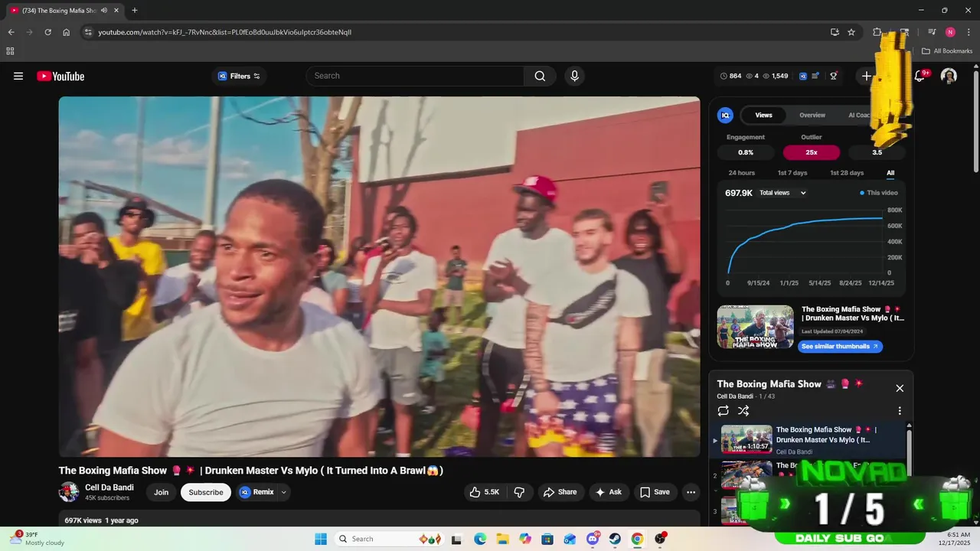The width and height of the screenshot is (980, 551).
Task: Click the Engagement 0.8% value
Action: [746, 152]
